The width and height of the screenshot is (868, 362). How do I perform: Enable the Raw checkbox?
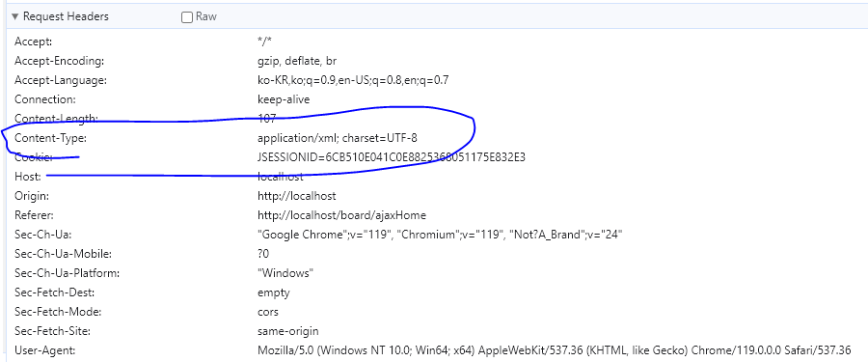[187, 17]
